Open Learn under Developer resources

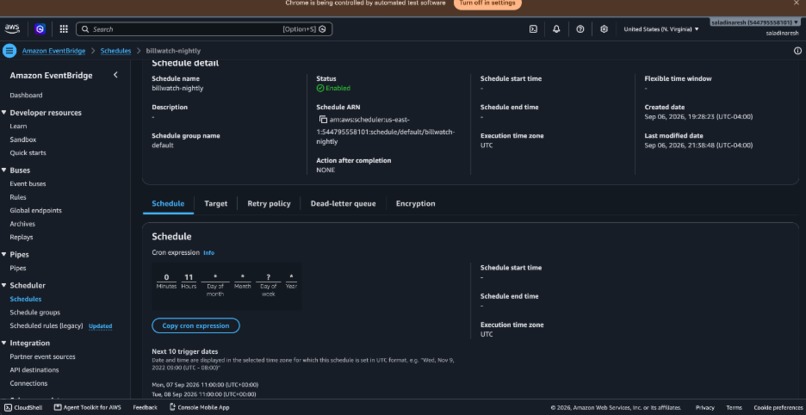(x=19, y=126)
